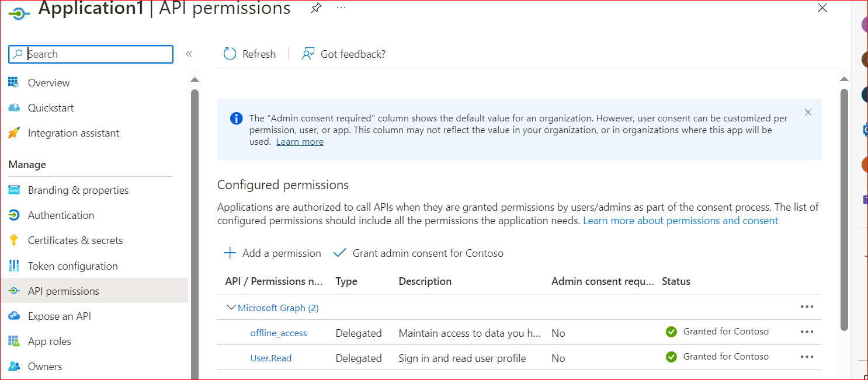Collapse the left sidebar menu with chevrons
Image resolution: width=868 pixels, height=380 pixels.
coord(189,54)
